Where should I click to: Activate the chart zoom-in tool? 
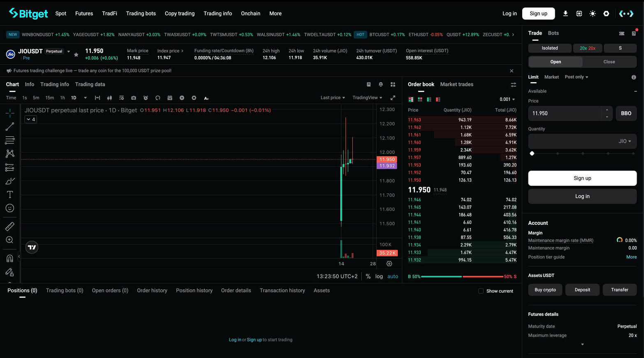click(x=10, y=240)
